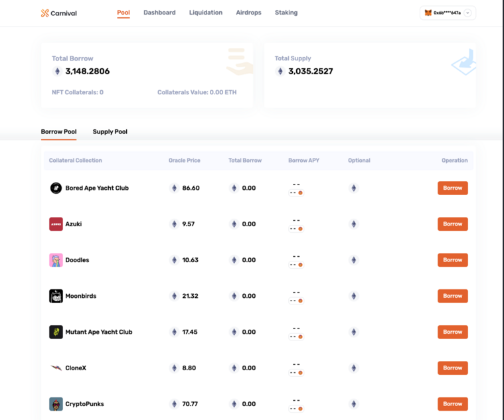This screenshot has width=504, height=420.
Task: Click the orange APY token icon in Azuki row
Action: [300, 229]
